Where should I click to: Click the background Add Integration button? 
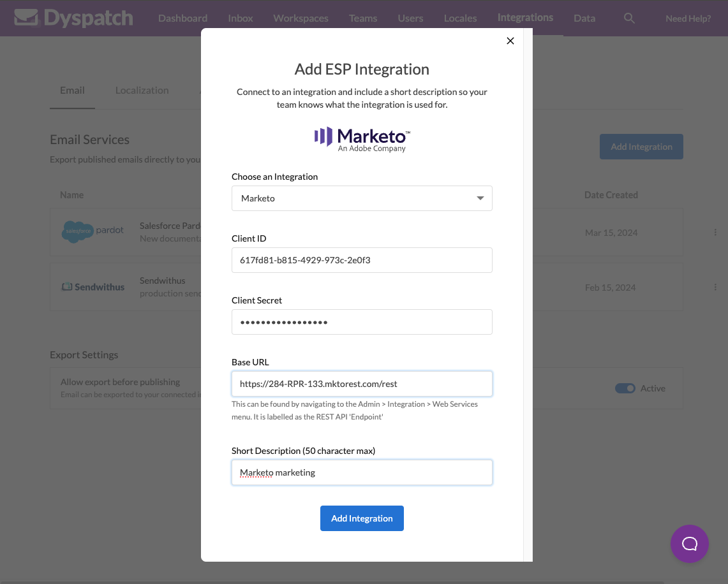point(641,147)
